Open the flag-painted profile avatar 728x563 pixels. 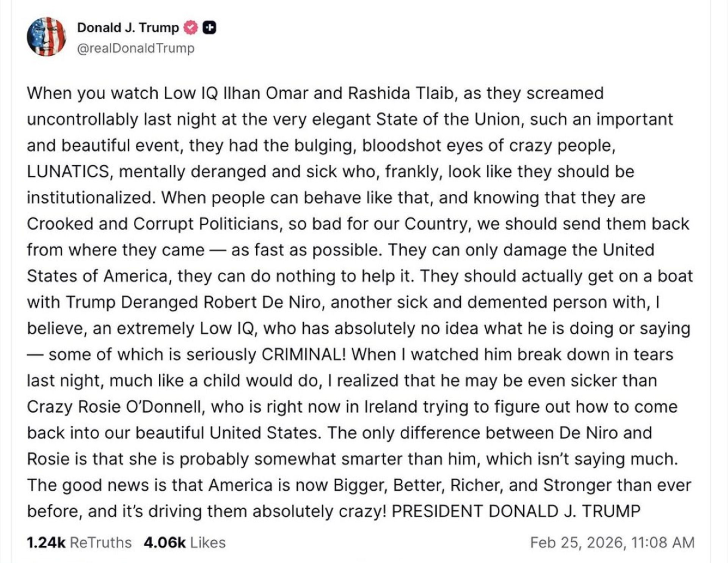(46, 37)
